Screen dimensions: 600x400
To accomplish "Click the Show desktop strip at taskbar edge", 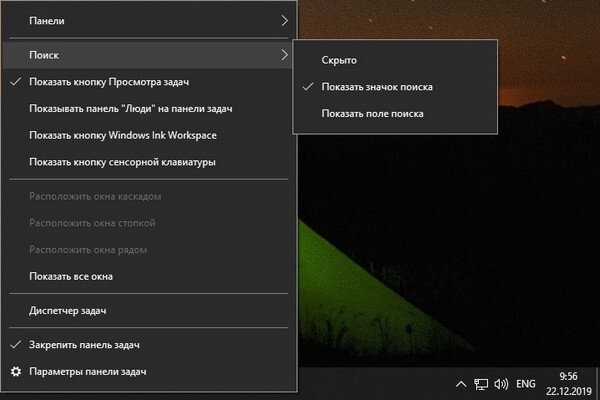I will (597, 384).
